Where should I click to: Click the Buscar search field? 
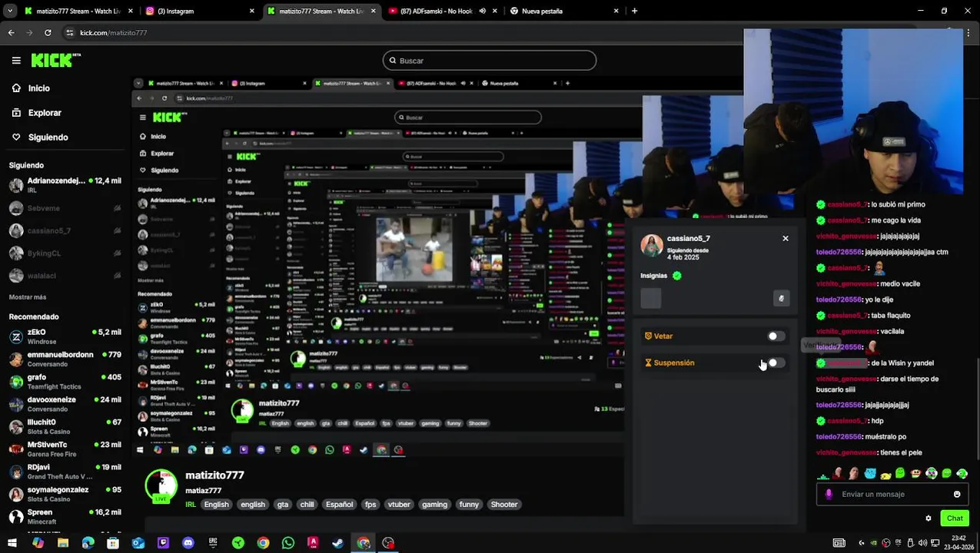pos(490,61)
